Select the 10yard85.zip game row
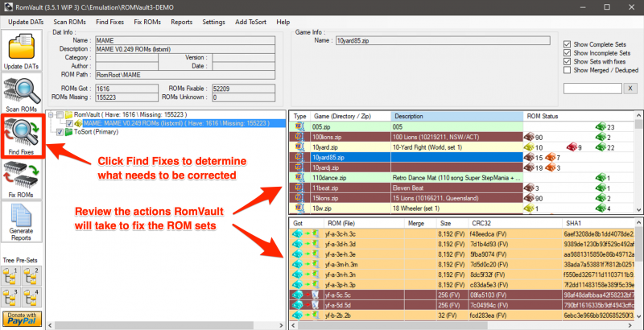 461,157
